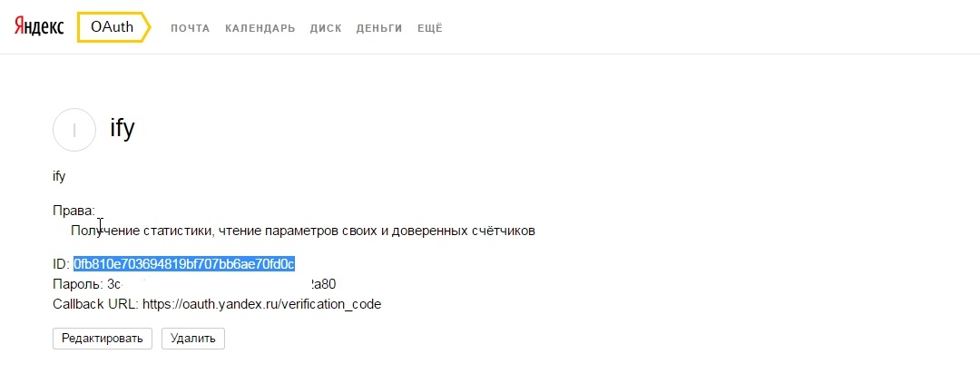Image resolution: width=980 pixels, height=374 pixels.
Task: Click the highlighted application ID value
Action: pyautogui.click(x=184, y=264)
